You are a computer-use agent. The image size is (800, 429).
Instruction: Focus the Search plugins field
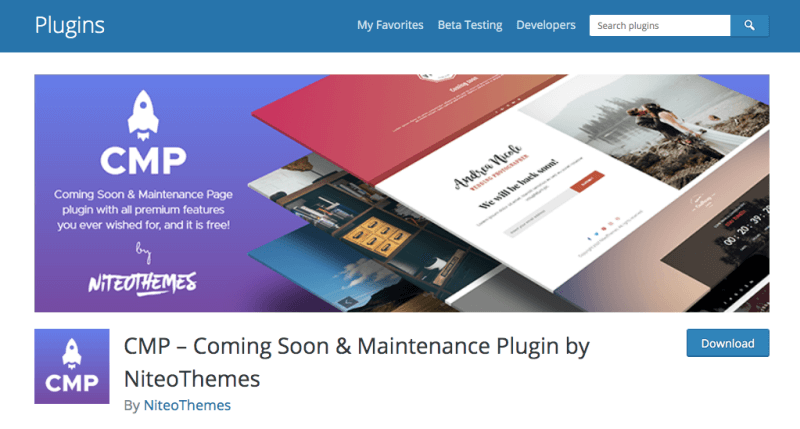[660, 26]
